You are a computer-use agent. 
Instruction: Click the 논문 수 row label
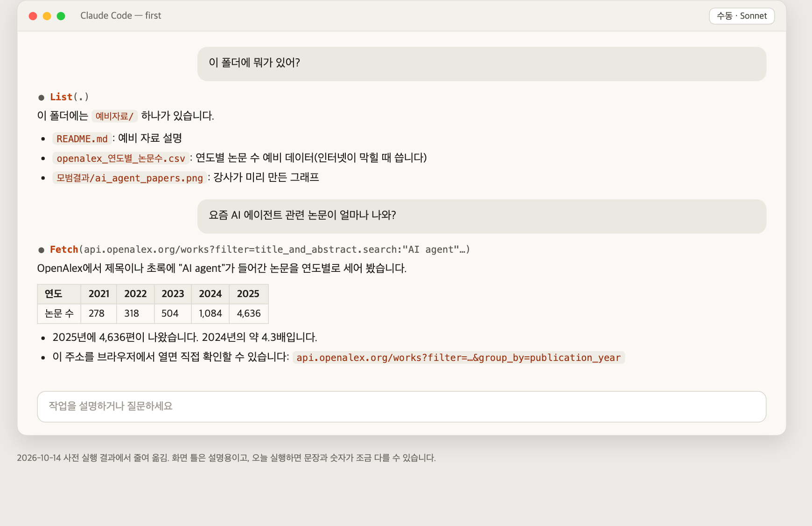(59, 313)
